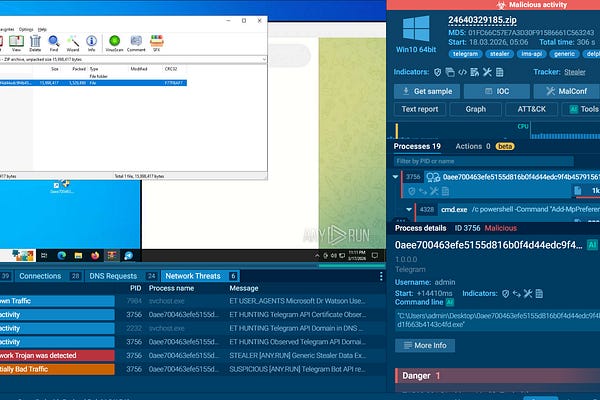Click the Filter by PID or name field

pyautogui.click(x=484, y=161)
